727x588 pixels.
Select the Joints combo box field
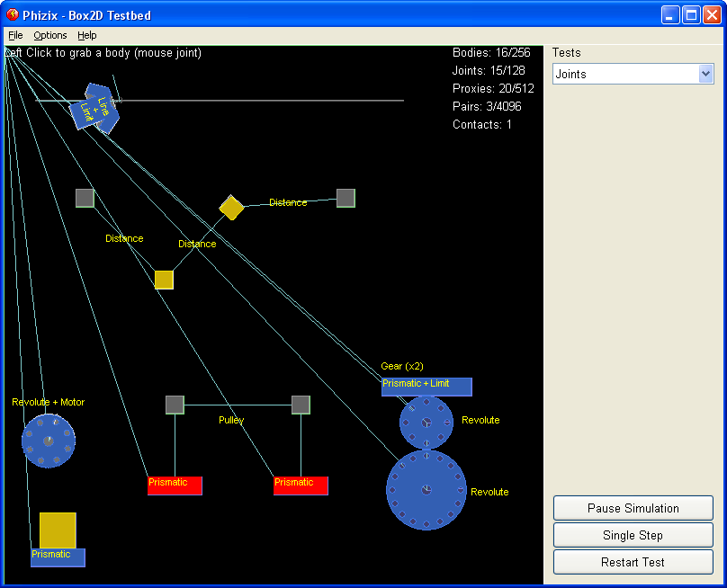click(x=624, y=75)
